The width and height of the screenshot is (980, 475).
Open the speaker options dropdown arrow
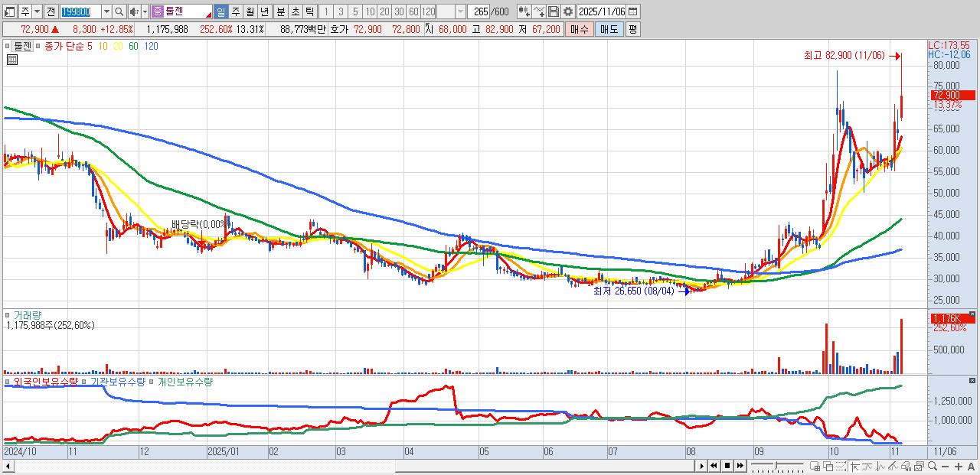point(145,12)
